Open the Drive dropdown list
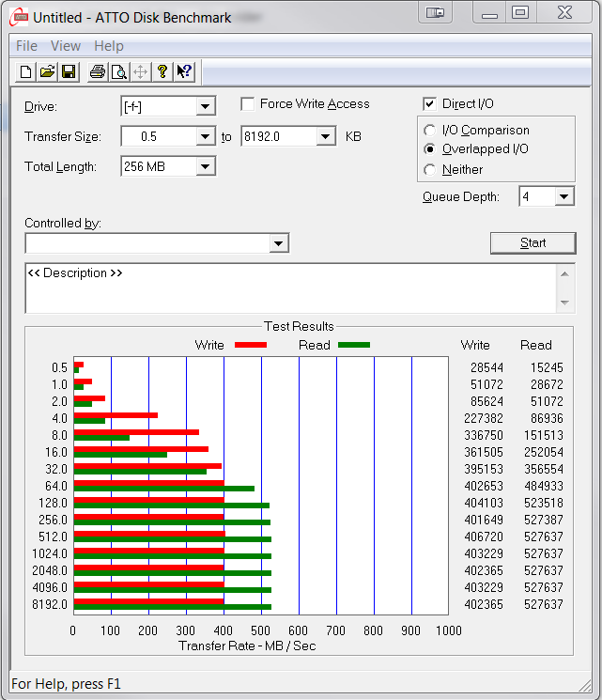The height and width of the screenshot is (700, 602). coord(206,107)
